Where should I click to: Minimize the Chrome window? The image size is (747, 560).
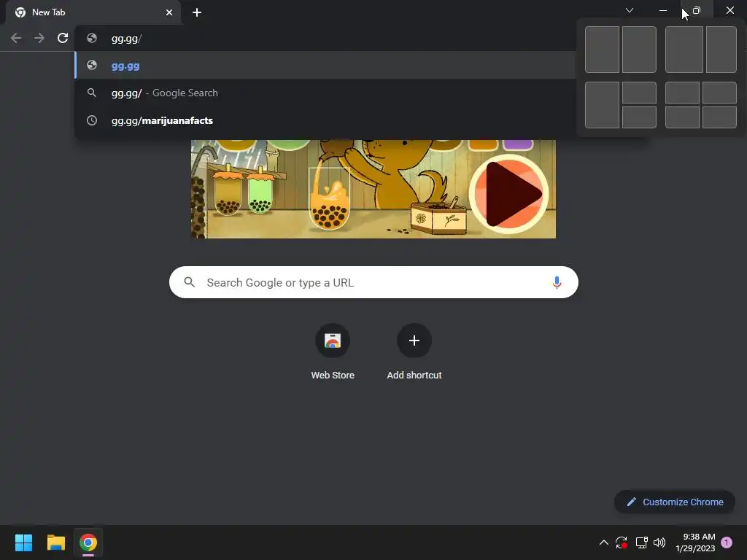[663, 10]
